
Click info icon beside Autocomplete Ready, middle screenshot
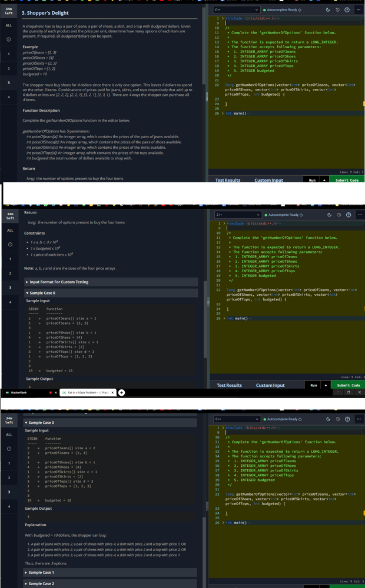pos(301,215)
